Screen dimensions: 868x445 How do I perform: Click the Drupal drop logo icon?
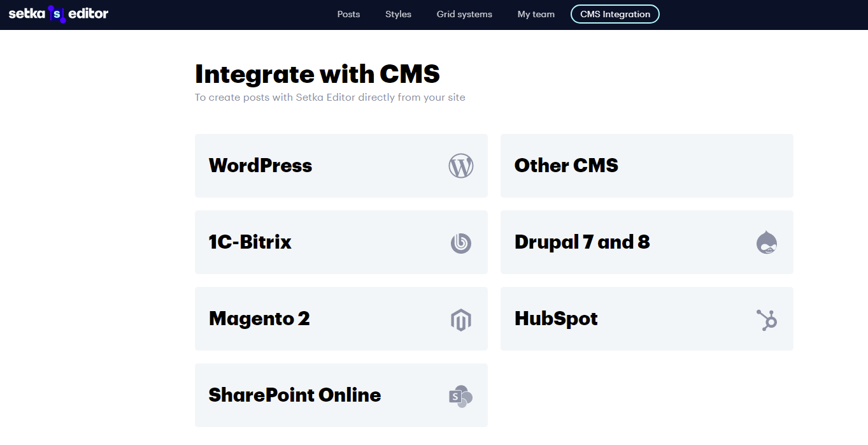click(x=767, y=242)
